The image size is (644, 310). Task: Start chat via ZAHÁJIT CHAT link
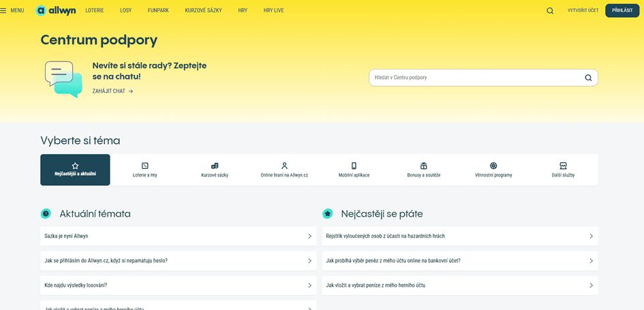click(112, 91)
